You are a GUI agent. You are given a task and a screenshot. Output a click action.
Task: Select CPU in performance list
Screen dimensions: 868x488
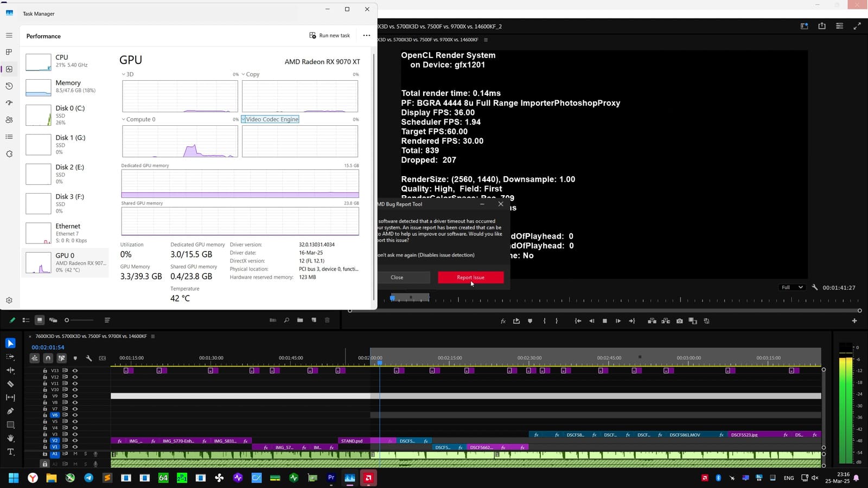[65, 61]
